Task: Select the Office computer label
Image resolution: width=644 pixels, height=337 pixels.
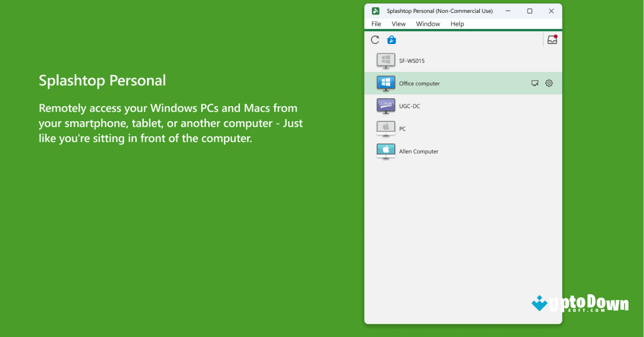Action: 419,84
